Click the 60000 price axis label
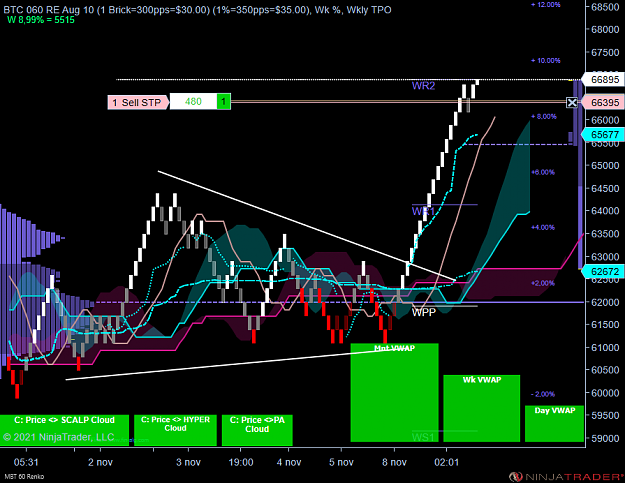 pos(605,393)
